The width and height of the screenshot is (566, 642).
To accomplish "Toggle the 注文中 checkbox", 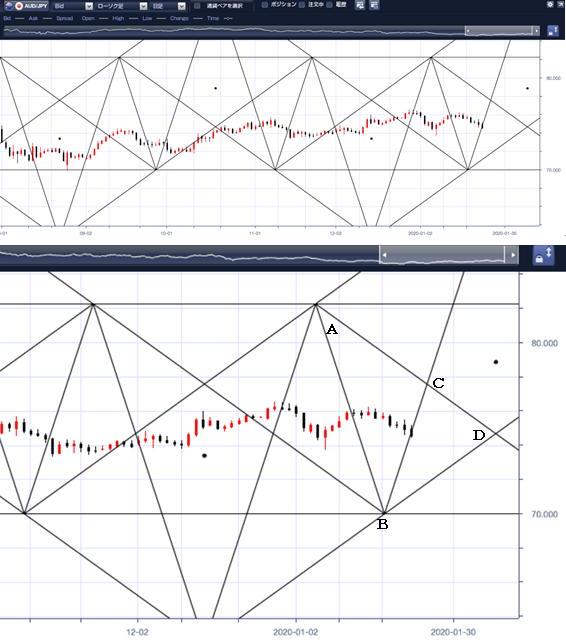I will [x=302, y=5].
